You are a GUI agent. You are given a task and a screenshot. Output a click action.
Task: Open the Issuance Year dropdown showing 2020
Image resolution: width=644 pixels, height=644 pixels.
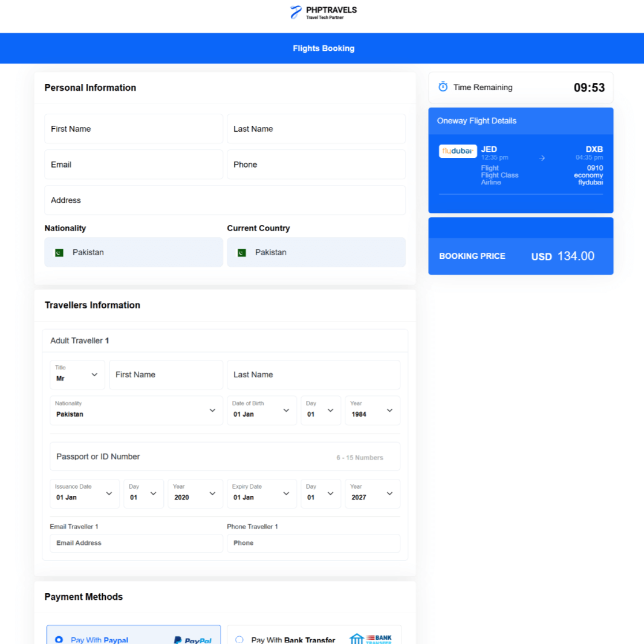(195, 493)
